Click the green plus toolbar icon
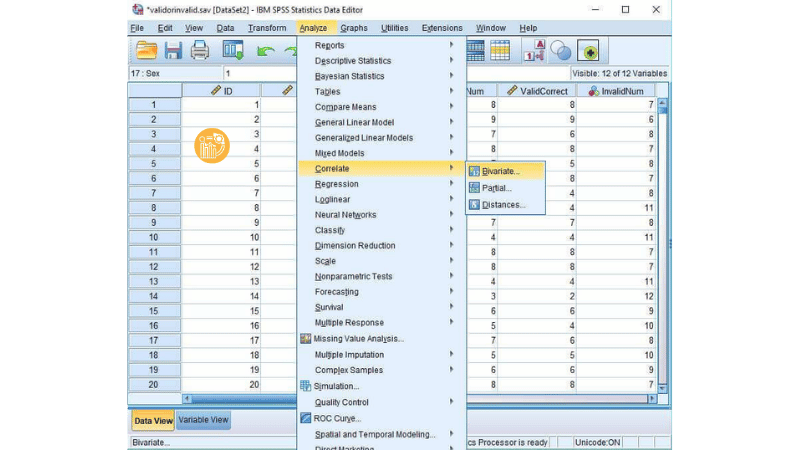Image resolution: width=800 pixels, height=450 pixels. [x=588, y=50]
